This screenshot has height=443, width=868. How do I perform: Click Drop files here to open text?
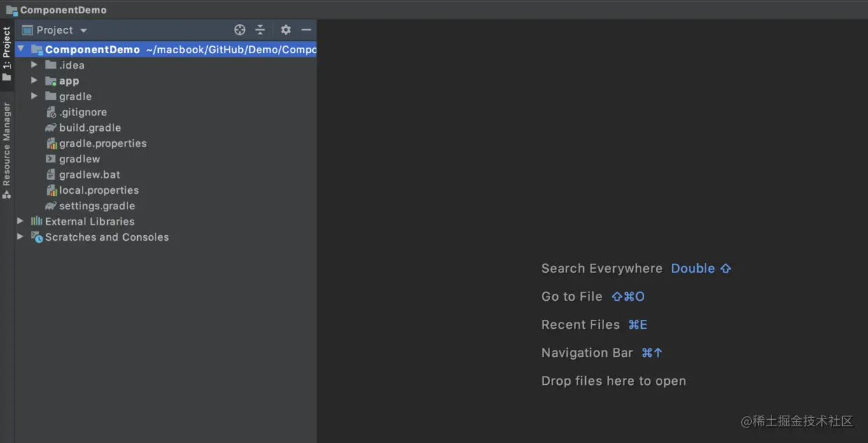614,381
